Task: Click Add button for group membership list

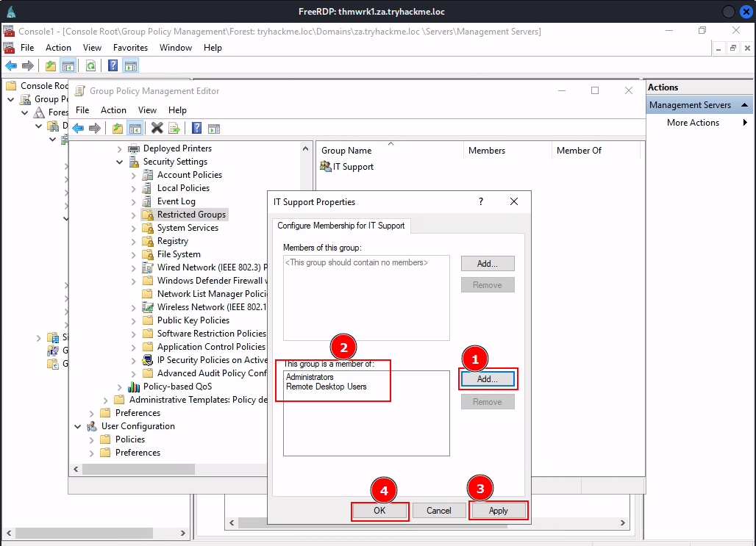Action: click(488, 379)
